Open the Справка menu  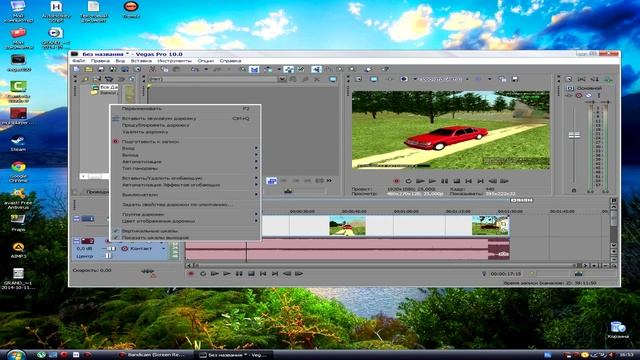[x=230, y=61]
